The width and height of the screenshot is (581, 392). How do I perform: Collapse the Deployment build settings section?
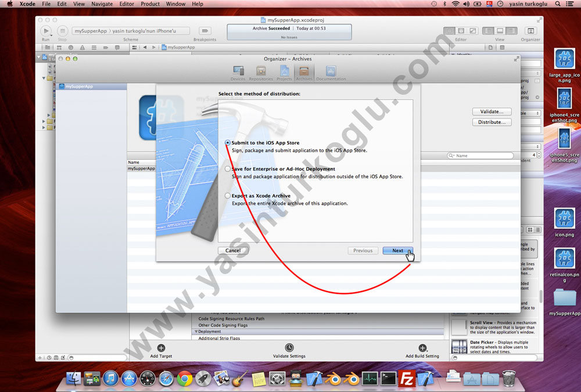(x=196, y=332)
